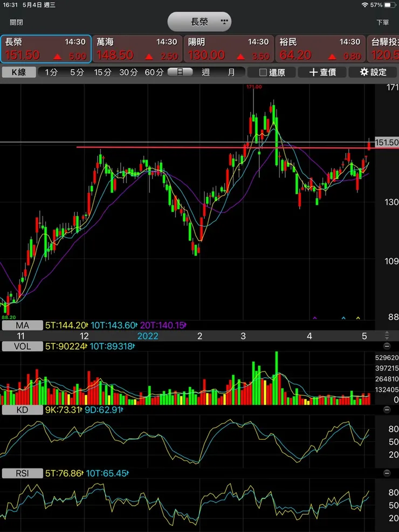Viewport: 399px width, 532px height.
Task: Tap the 10T:143.60 MA value
Action: coord(114,326)
